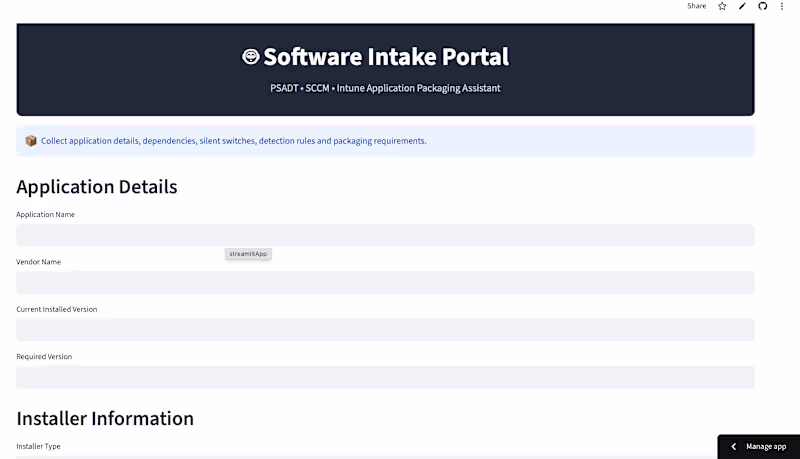The image size is (800, 459).
Task: Click the Manage app button
Action: tap(759, 447)
